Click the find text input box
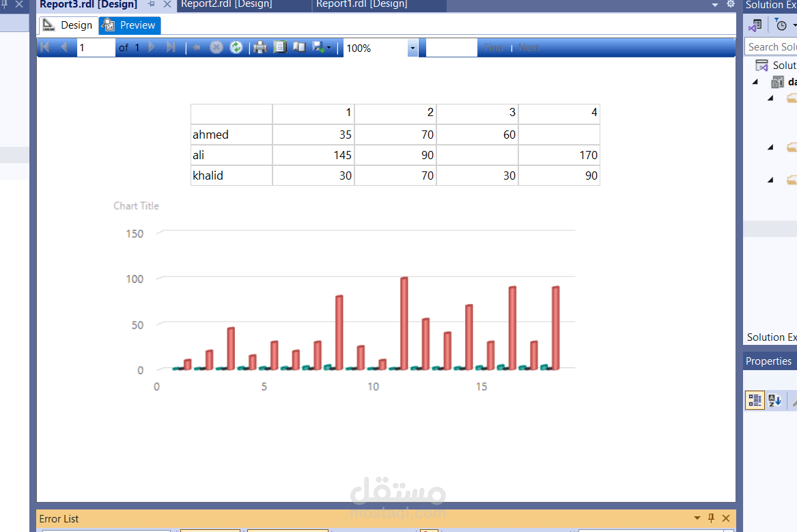The height and width of the screenshot is (532, 797). tap(451, 48)
